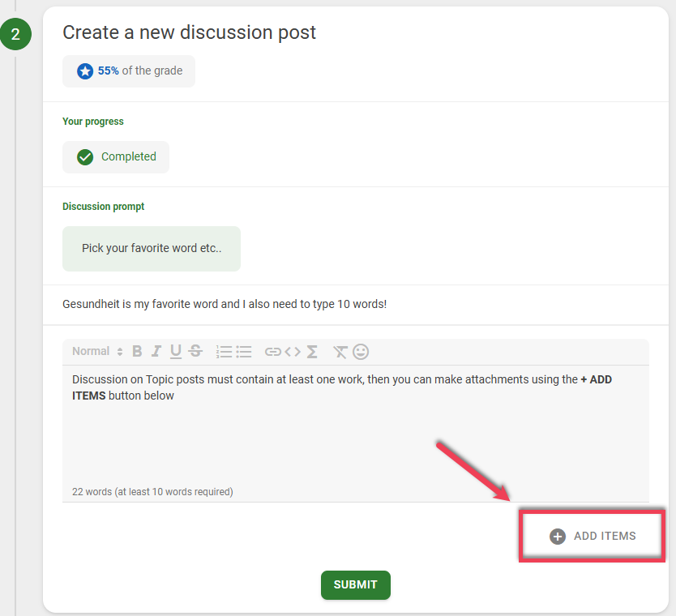Click the ADD ITEMS button

pos(591,536)
